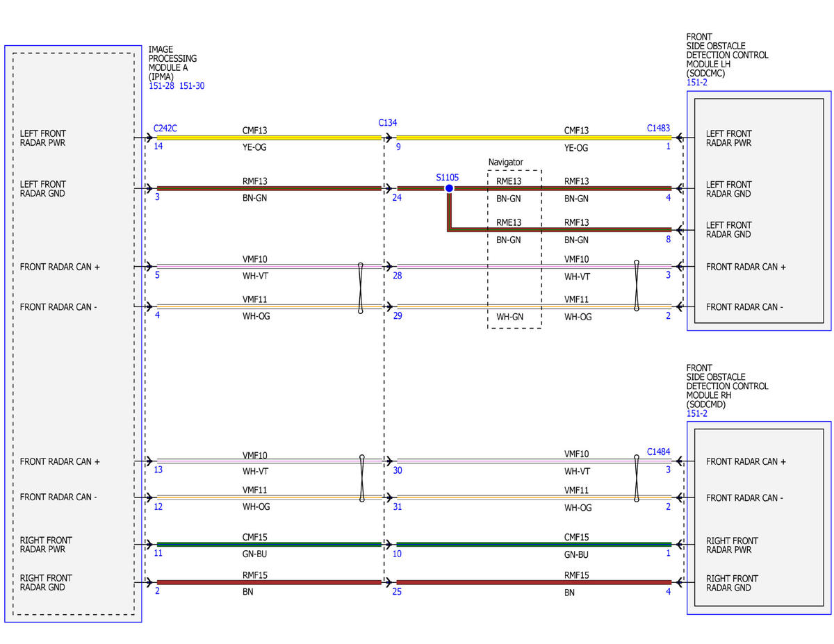Click the S1105 splice label
The width and height of the screenshot is (834, 644).
[448, 177]
